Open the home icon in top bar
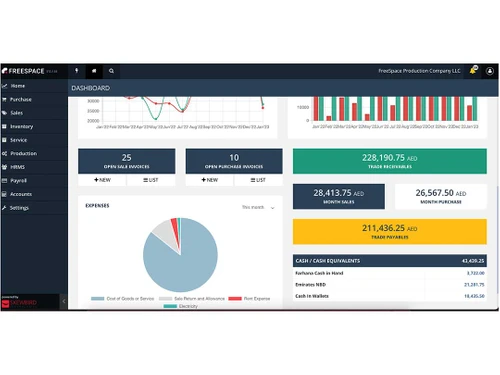 click(94, 71)
